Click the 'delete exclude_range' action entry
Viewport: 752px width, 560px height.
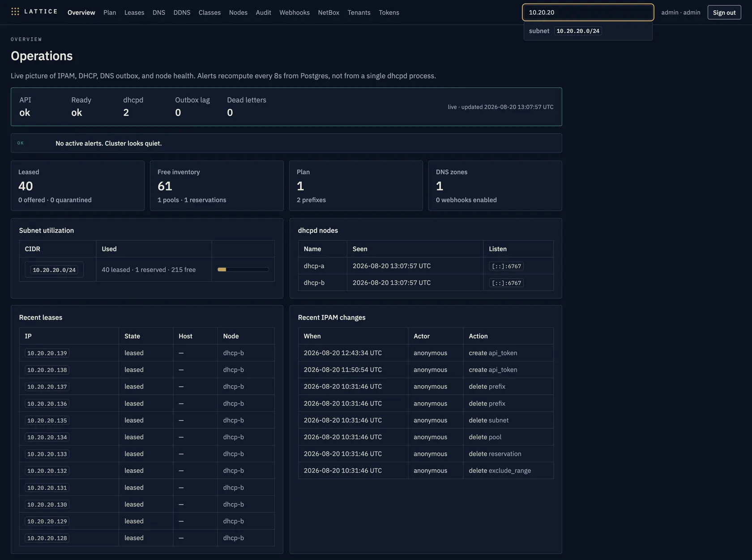500,471
